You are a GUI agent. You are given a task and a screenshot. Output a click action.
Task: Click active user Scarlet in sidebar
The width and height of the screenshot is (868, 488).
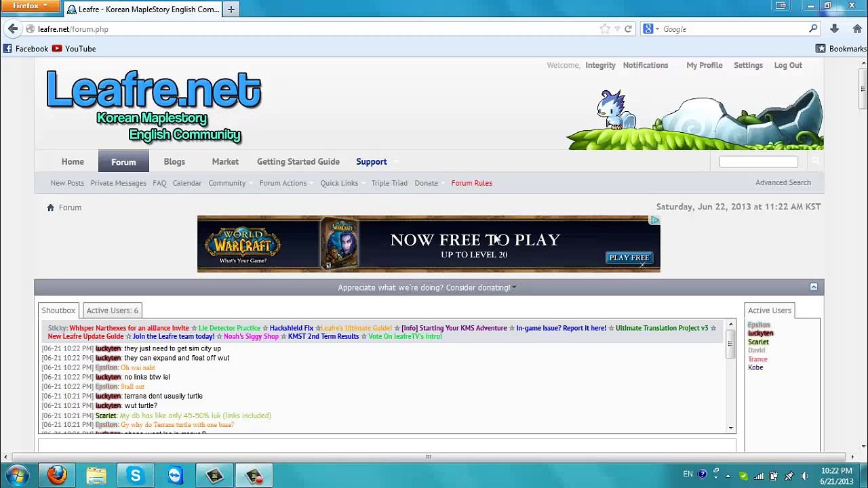tap(758, 342)
